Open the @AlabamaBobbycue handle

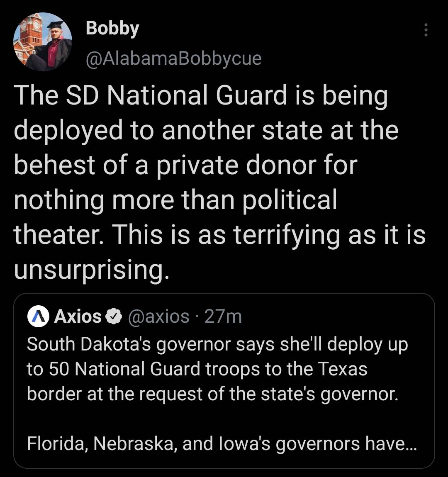pos(173,58)
